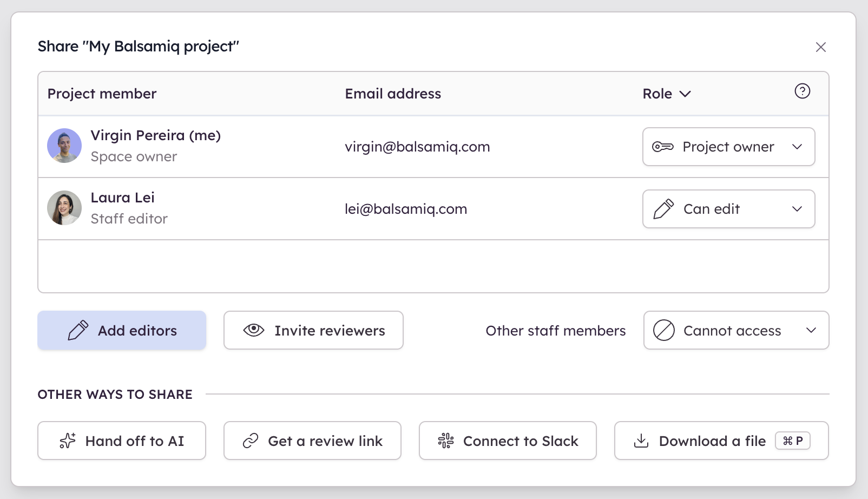Click Hand off to AI button
Screen dimensions: 868x499
tap(122, 441)
